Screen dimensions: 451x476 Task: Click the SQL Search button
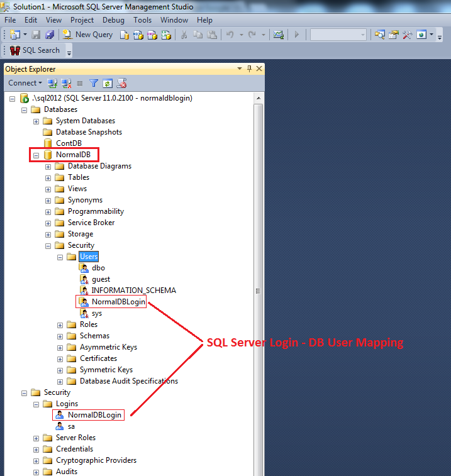[x=35, y=50]
